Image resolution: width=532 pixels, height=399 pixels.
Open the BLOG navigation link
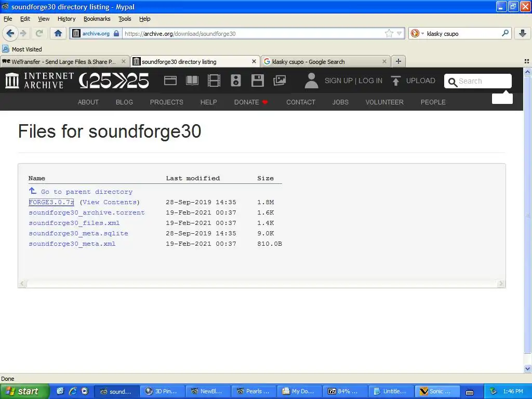point(124,102)
